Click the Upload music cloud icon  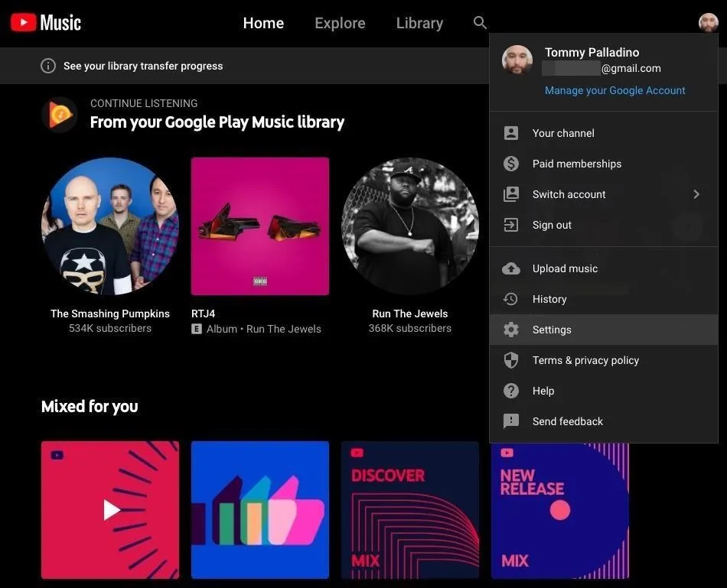[x=511, y=268]
